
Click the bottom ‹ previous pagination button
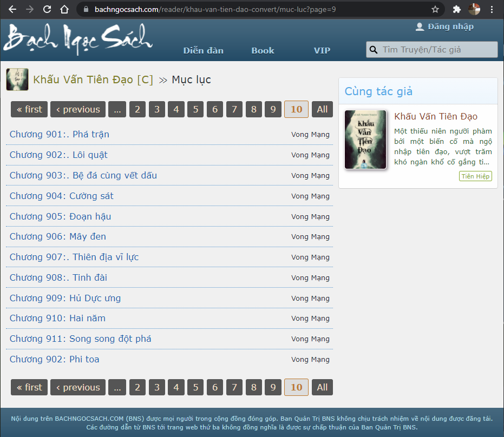78,387
